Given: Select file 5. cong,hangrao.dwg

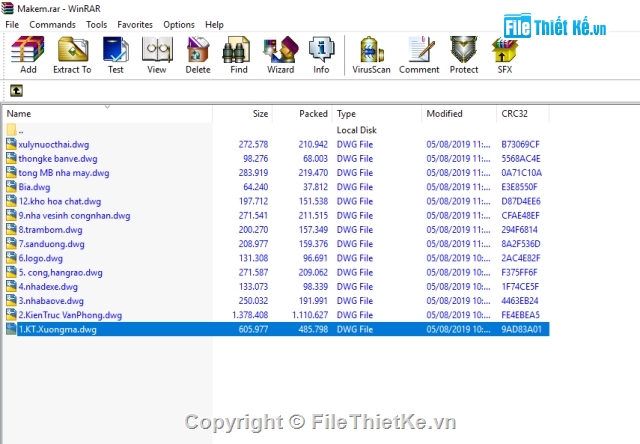Looking at the screenshot, I should point(60,272).
